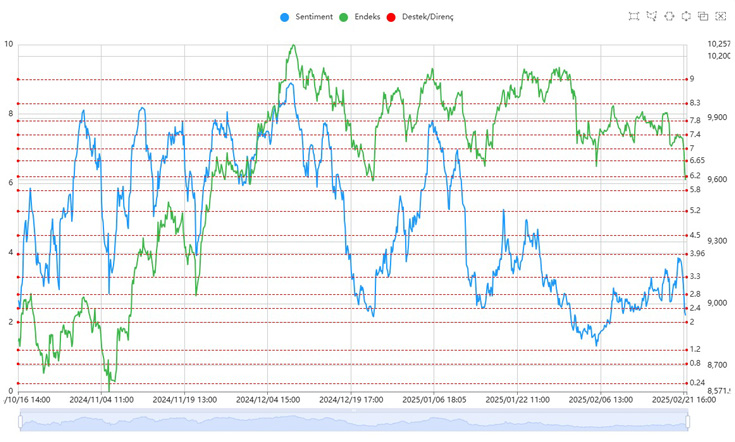The width and height of the screenshot is (735, 442).
Task: Toggle the Sentiment series label
Action: [313, 17]
